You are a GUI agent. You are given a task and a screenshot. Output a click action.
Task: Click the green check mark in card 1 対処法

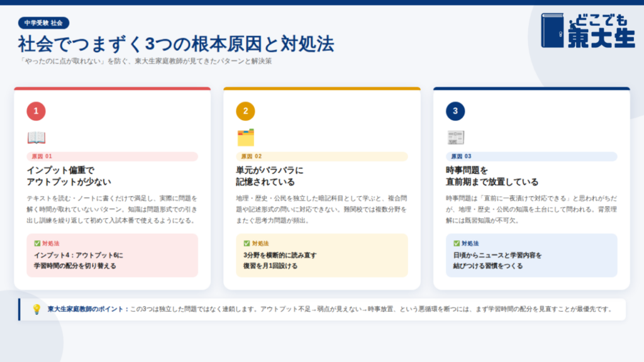37,243
